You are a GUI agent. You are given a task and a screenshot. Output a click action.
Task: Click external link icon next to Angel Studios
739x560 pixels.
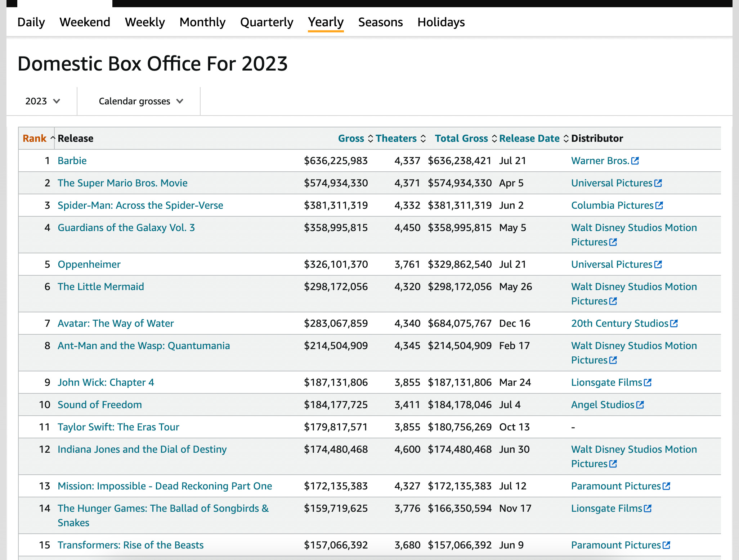(x=640, y=405)
